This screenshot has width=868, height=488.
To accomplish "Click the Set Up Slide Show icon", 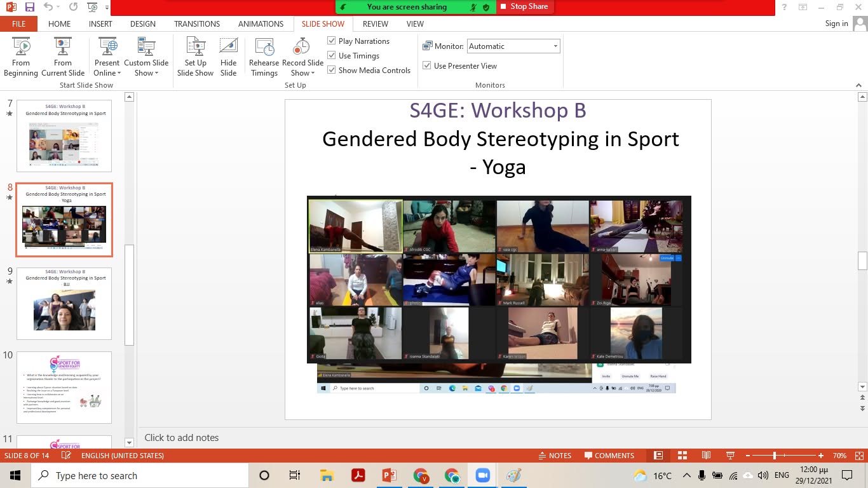I will (x=195, y=57).
